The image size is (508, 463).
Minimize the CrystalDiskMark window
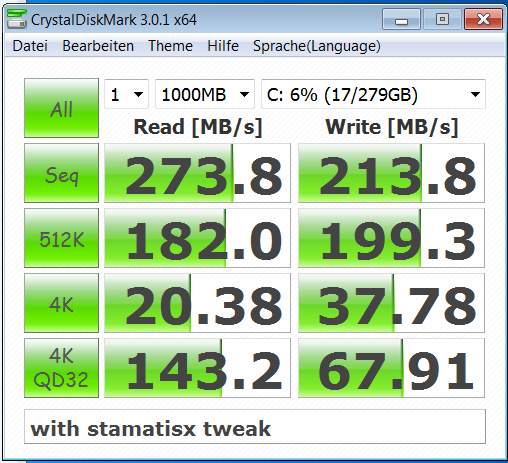(401, 19)
